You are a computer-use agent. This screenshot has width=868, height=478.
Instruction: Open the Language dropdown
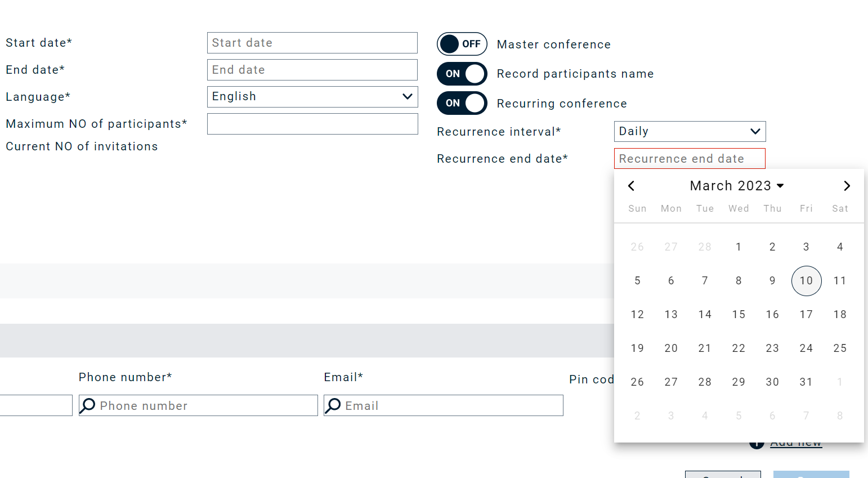[x=312, y=97]
